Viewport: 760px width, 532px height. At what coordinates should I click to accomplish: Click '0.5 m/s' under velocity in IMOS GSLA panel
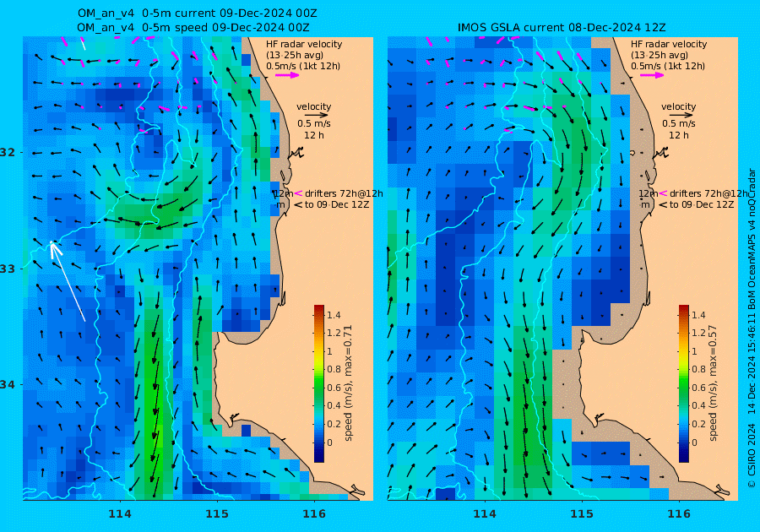679,123
